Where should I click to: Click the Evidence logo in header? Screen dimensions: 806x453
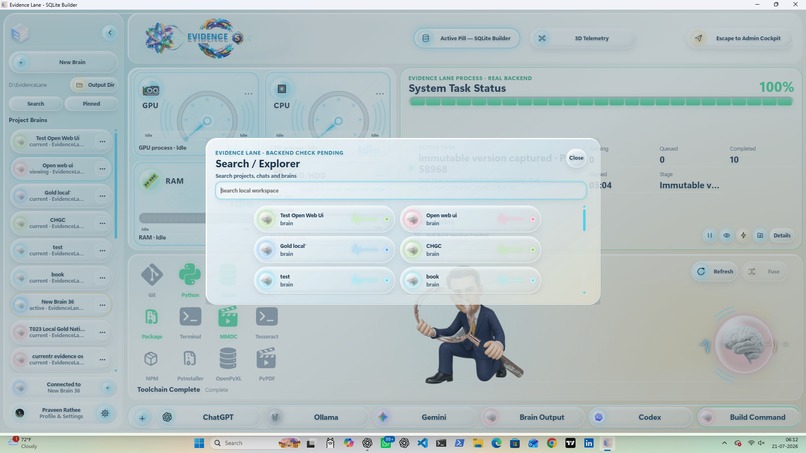[195, 38]
